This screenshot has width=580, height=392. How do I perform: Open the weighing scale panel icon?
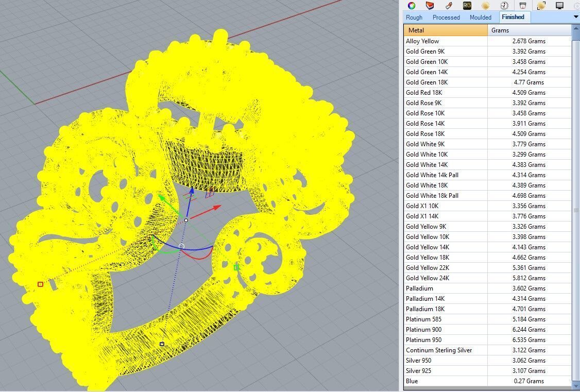(523, 5)
